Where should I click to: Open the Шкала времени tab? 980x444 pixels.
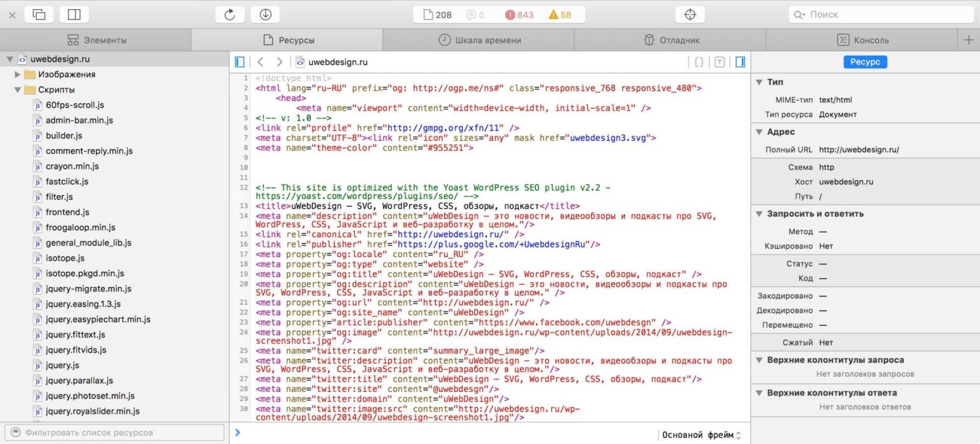click(x=479, y=40)
